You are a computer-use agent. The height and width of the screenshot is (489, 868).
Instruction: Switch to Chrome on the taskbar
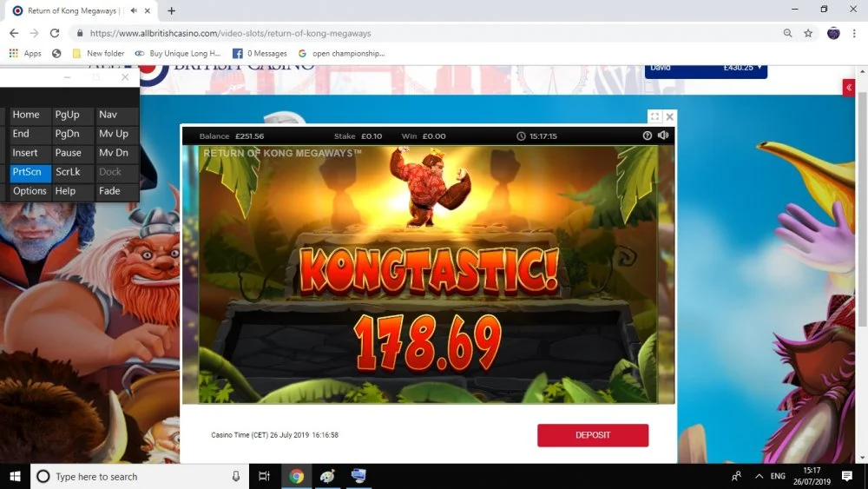296,476
